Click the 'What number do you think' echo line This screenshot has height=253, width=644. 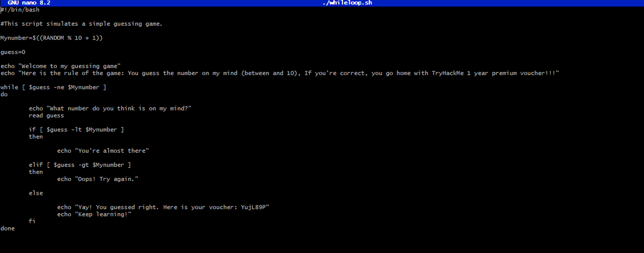(x=110, y=108)
